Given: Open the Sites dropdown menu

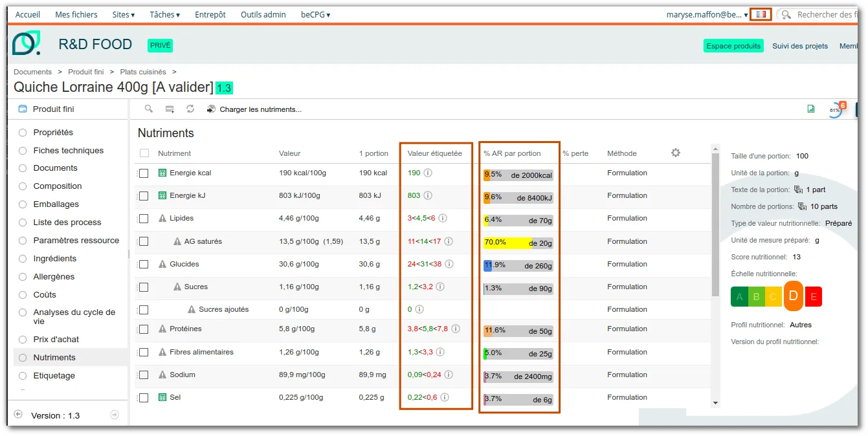Looking at the screenshot, I should [124, 14].
